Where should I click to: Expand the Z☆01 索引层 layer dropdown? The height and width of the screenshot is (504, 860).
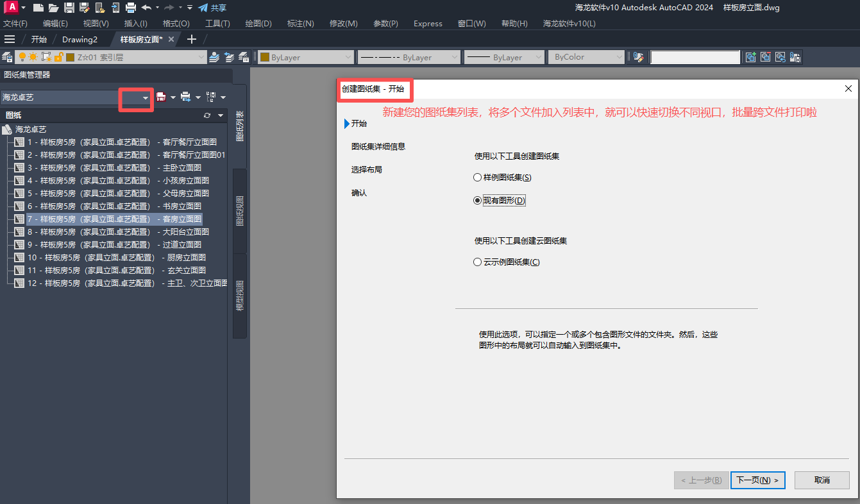(x=201, y=57)
